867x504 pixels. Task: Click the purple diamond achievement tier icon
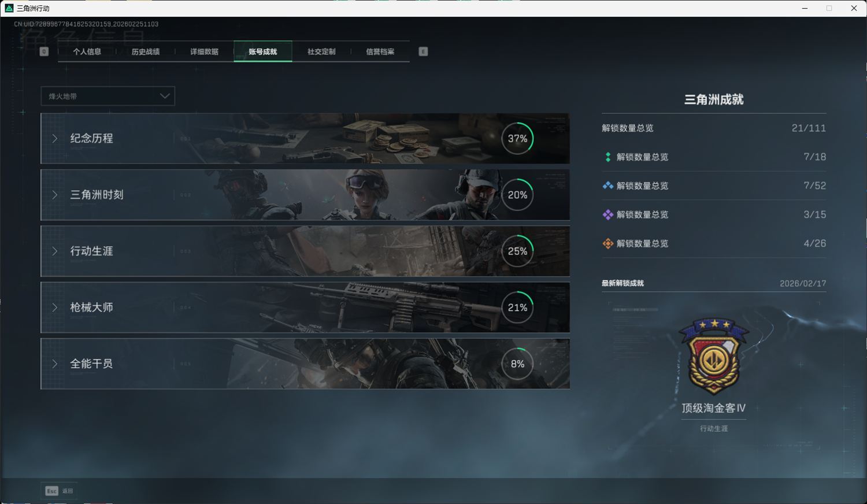click(x=607, y=215)
